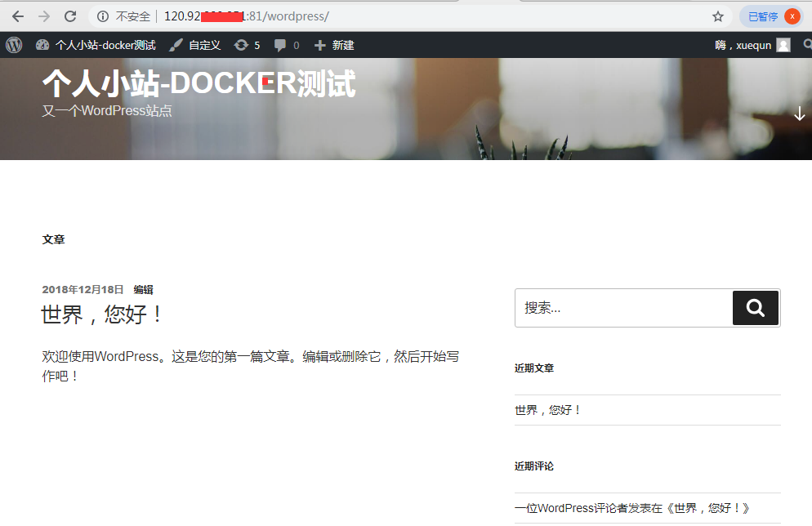
Task: Open the post titled 世界，您好！
Action: tap(103, 314)
